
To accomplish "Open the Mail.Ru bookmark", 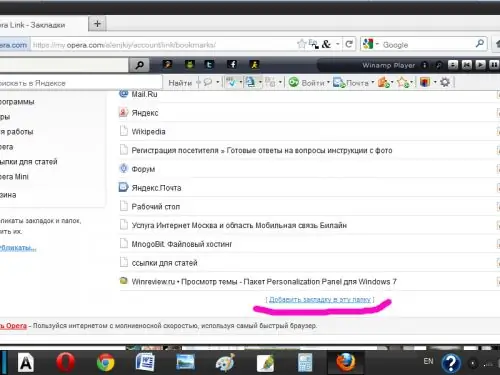I will [144, 94].
